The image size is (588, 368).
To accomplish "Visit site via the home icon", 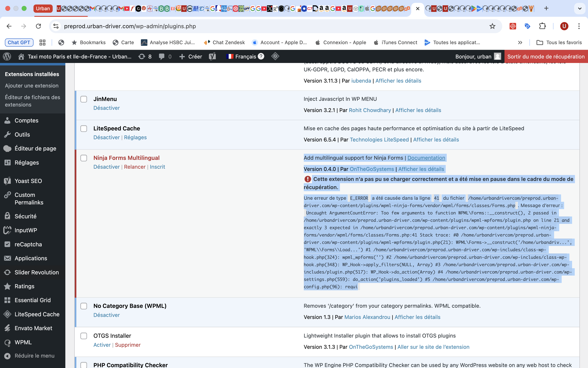I will (21, 56).
